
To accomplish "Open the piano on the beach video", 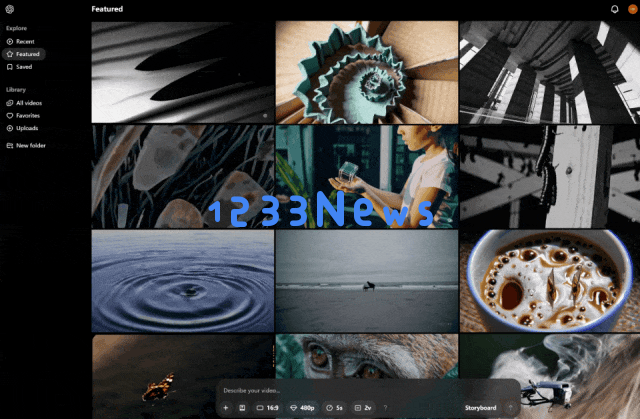I will 367,281.
